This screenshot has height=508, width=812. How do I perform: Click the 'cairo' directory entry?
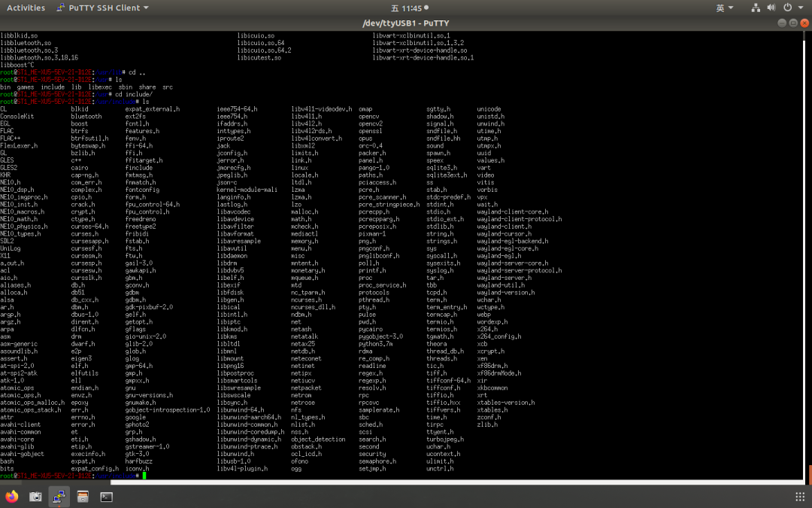point(80,167)
